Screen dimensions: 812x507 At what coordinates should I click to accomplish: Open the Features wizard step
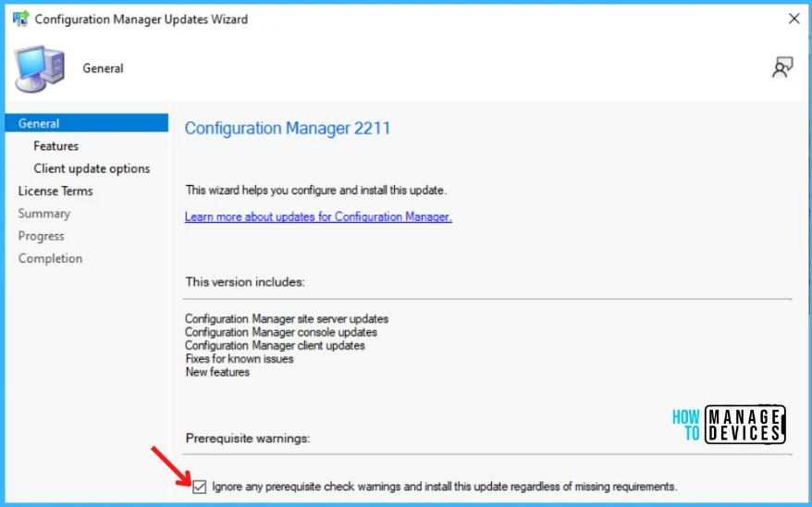coord(55,146)
